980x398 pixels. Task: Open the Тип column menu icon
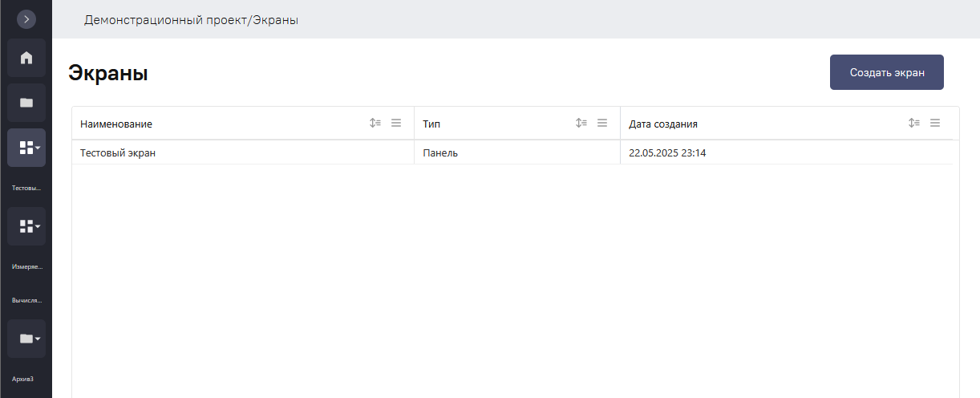tap(603, 124)
